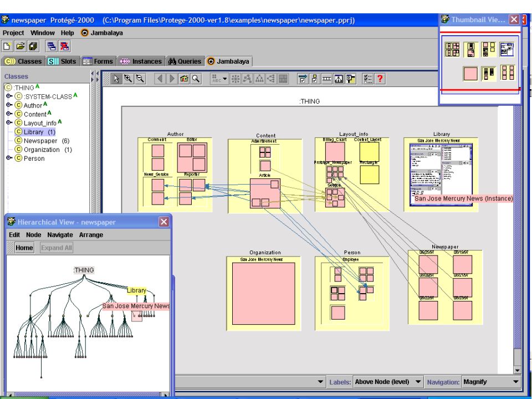The image size is (532, 399).
Task: Apply the spring layout icon
Action: [247, 79]
